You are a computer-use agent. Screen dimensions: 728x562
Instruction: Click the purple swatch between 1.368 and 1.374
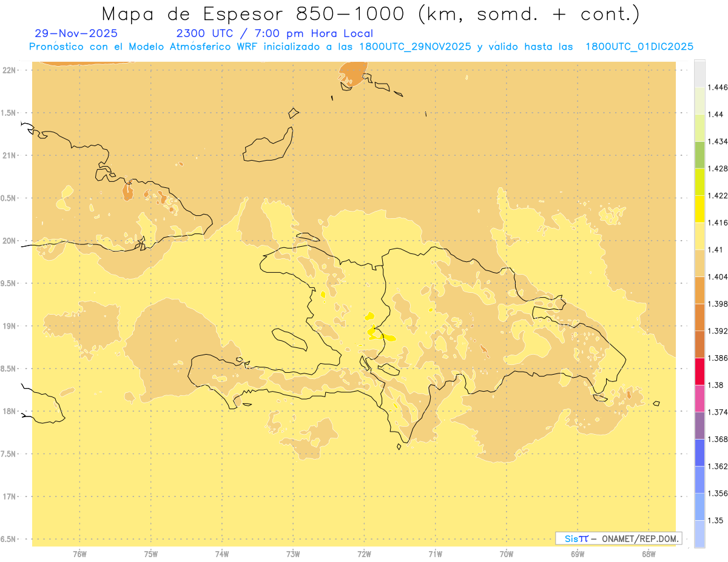[699, 426]
